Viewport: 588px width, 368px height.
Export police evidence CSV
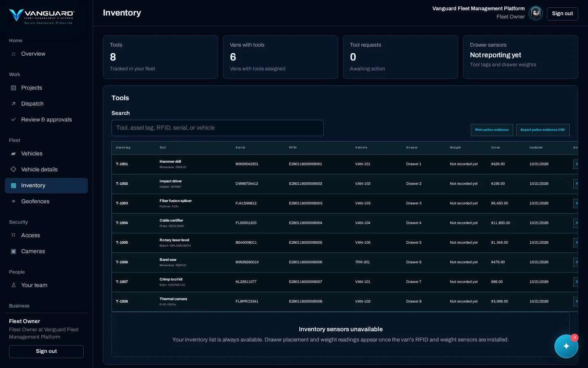click(x=543, y=130)
